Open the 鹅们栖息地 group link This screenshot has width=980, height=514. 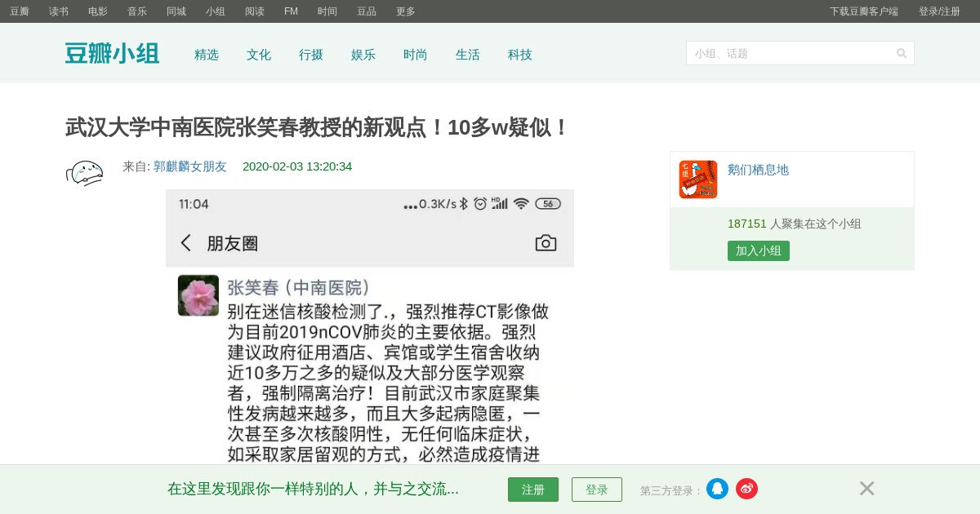pos(758,170)
